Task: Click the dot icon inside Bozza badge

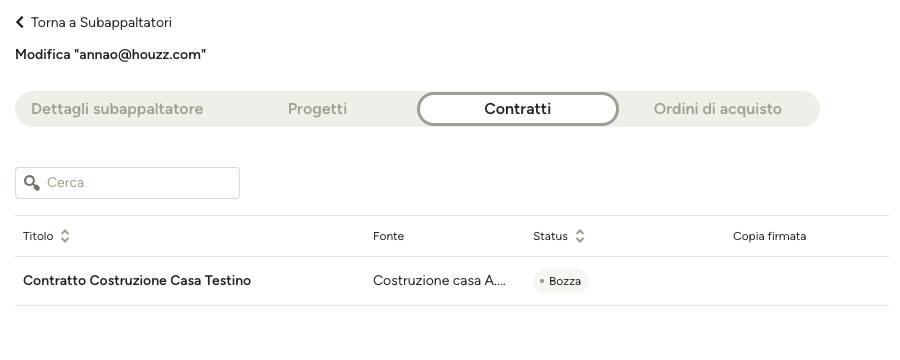Action: [x=542, y=281]
